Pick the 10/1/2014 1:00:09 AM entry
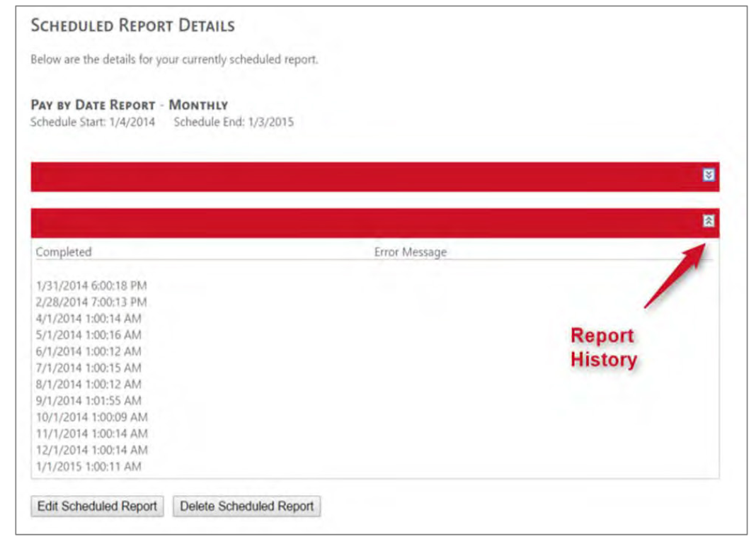Screen dimensions: 756x544 [x=91, y=417]
